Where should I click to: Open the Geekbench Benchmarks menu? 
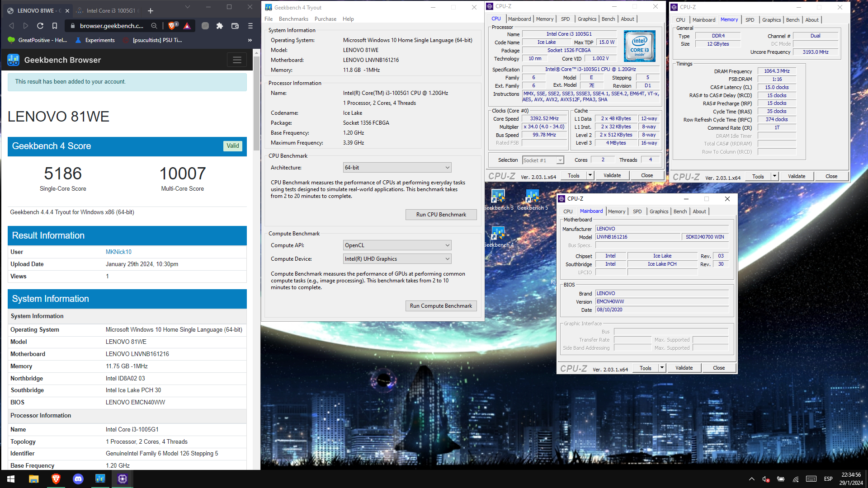293,19
